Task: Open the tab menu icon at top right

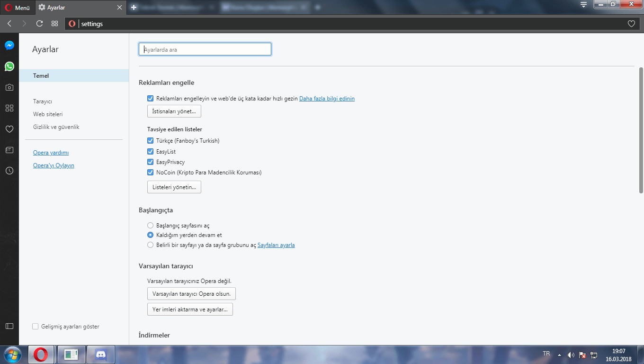Action: (x=584, y=5)
